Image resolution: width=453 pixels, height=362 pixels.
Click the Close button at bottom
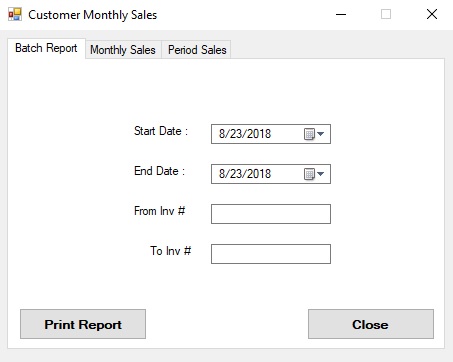click(371, 324)
